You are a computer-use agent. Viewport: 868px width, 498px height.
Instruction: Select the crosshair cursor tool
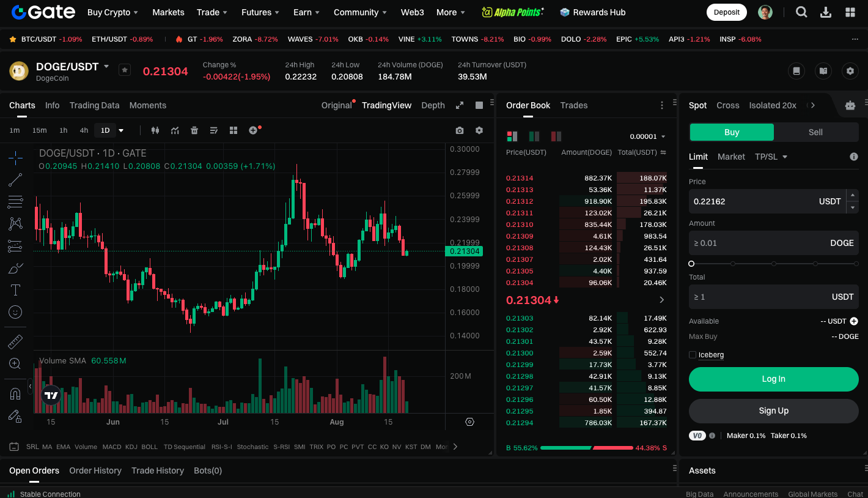(x=15, y=158)
